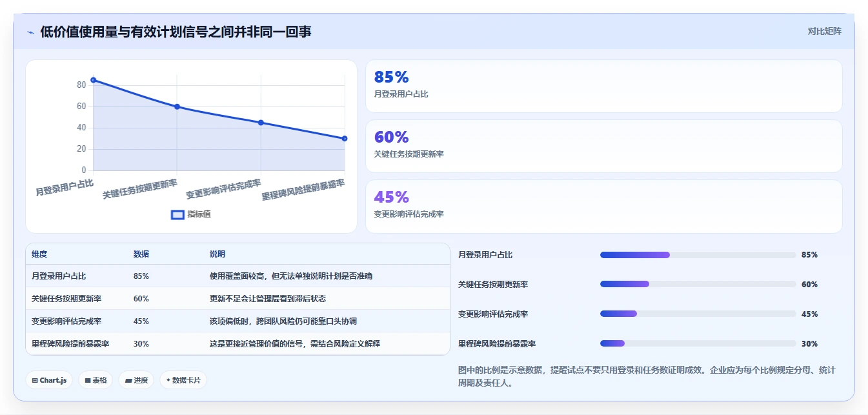The height and width of the screenshot is (415, 868).
Task: Click the 里程碑风险提前暴露率 axis label on the chart
Action: [x=303, y=190]
